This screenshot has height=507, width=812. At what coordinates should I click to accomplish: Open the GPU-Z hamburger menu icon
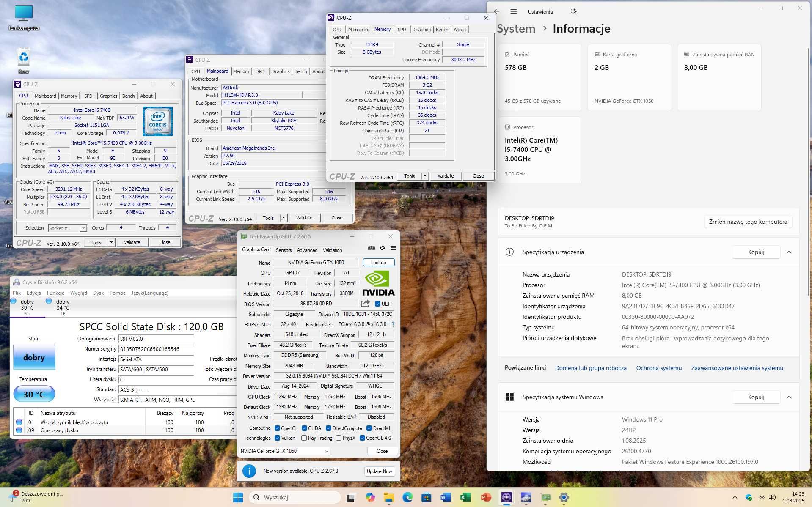pos(393,248)
